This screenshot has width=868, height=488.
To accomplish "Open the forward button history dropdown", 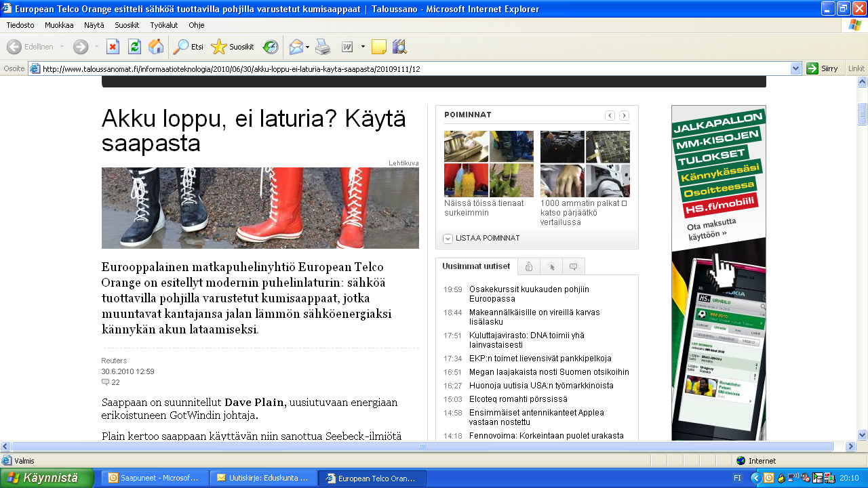I will pyautogui.click(x=96, y=47).
